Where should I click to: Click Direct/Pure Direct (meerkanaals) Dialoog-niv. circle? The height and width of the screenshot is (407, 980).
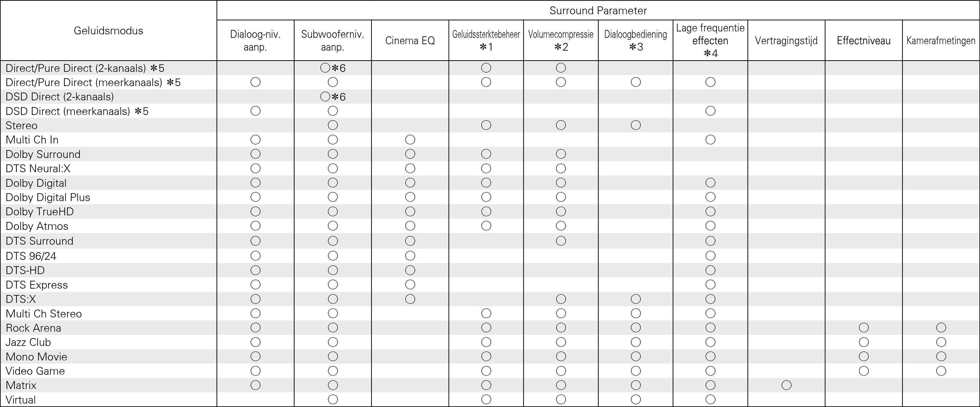255,82
